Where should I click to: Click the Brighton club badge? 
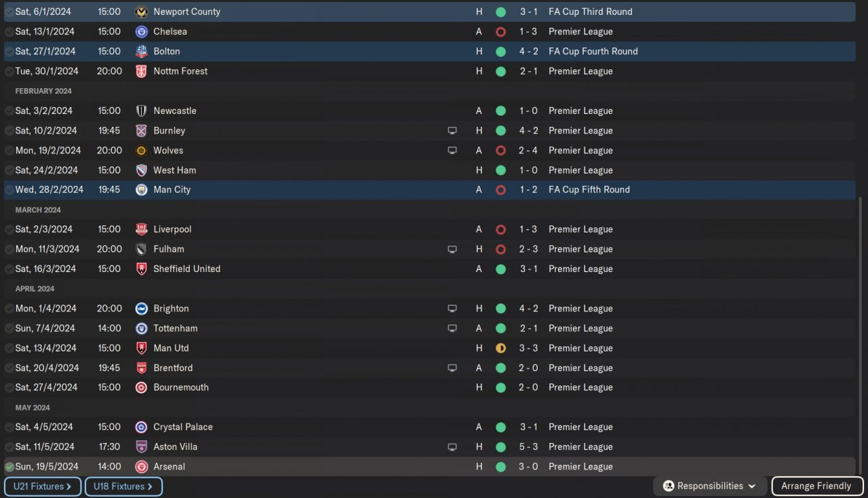pos(141,309)
